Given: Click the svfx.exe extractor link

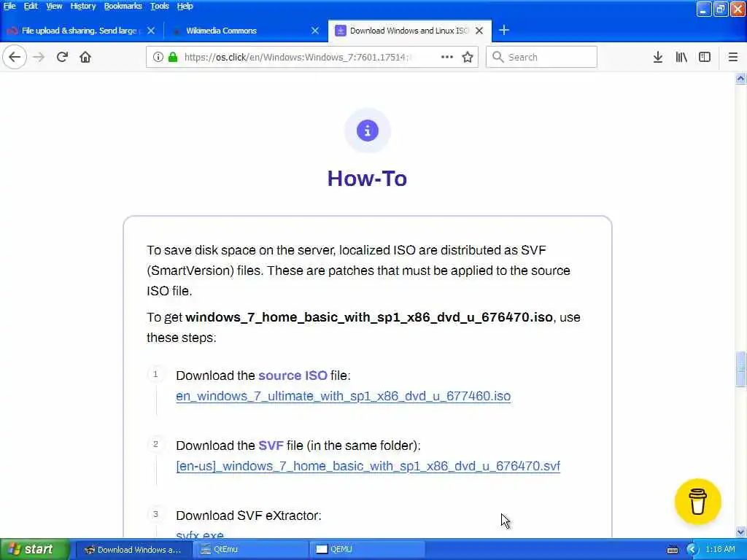Looking at the screenshot, I should (x=200, y=534).
